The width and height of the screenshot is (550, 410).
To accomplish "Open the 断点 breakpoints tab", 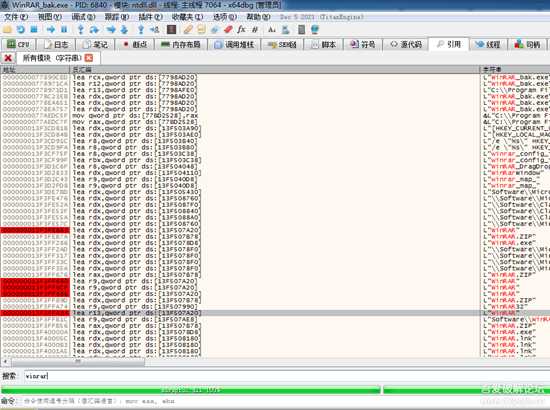I will [x=135, y=45].
